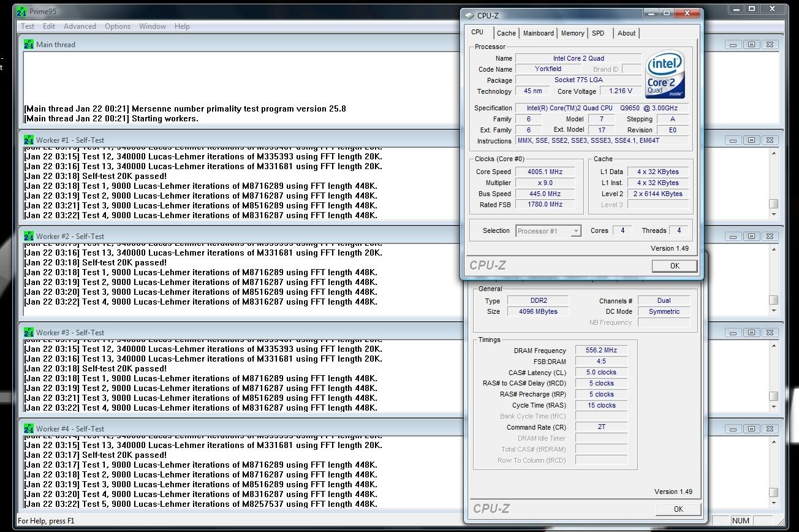799x532 pixels.
Task: Close the Main thread child window
Action: (x=771, y=44)
